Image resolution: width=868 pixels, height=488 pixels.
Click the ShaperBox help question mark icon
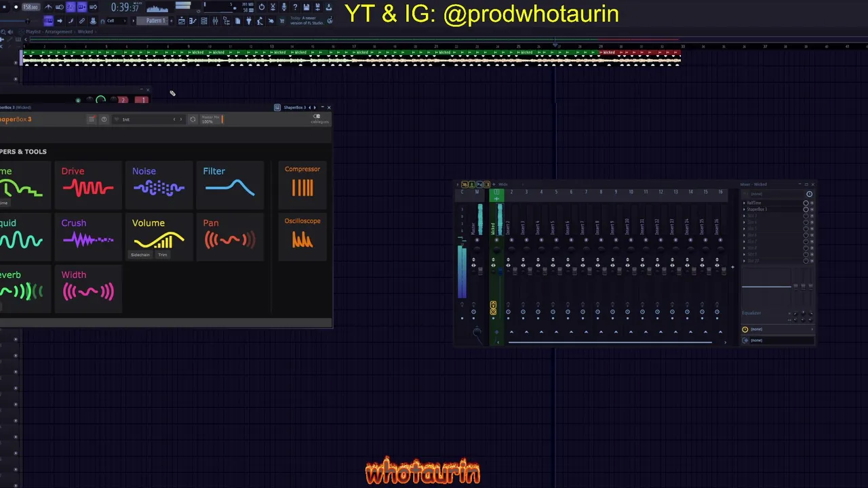pos(104,119)
